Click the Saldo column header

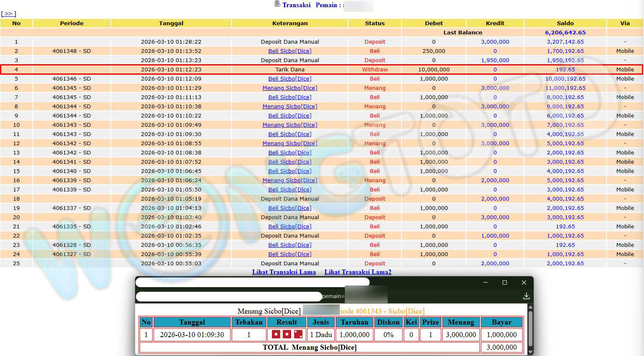(565, 23)
